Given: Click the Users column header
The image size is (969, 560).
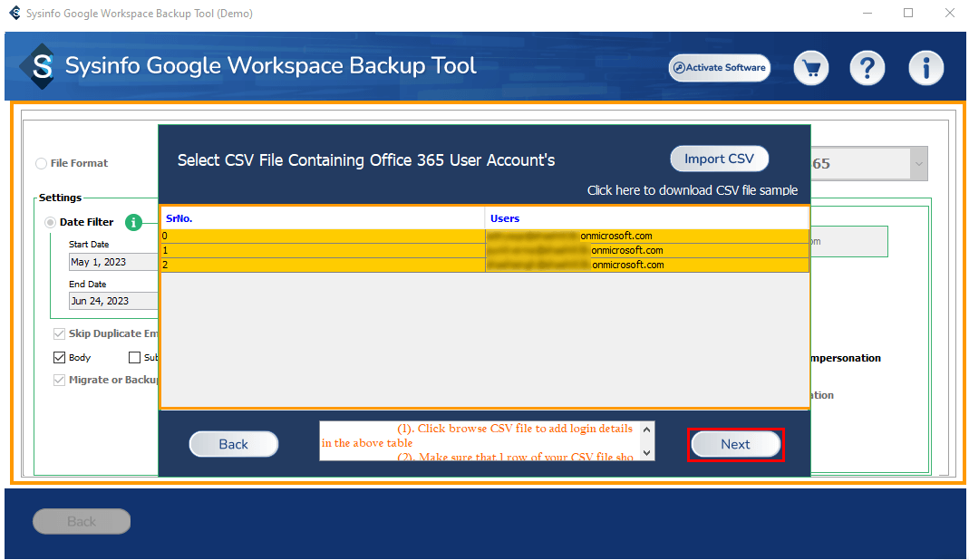Looking at the screenshot, I should coord(647,218).
